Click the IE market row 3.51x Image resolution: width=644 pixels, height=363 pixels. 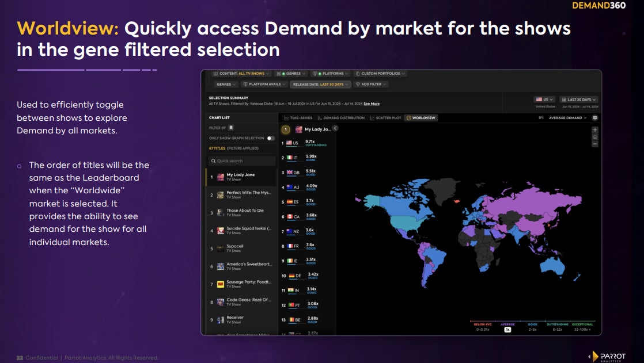(306, 261)
